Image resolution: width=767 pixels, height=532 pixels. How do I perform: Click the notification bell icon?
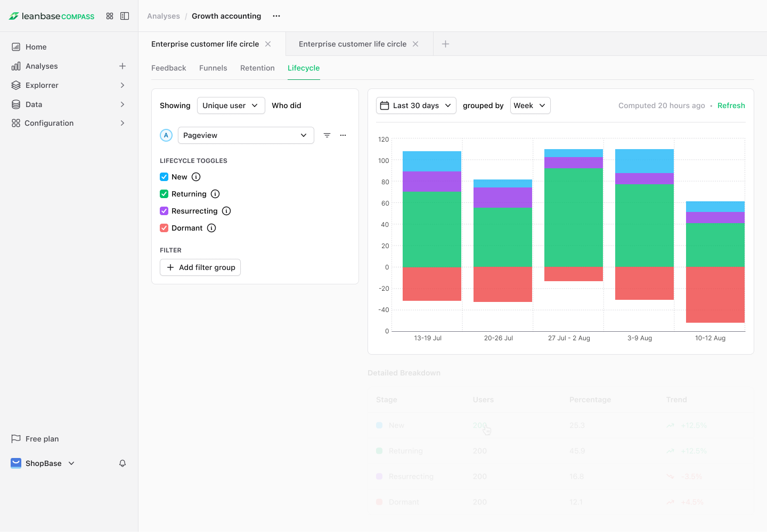[123, 463]
